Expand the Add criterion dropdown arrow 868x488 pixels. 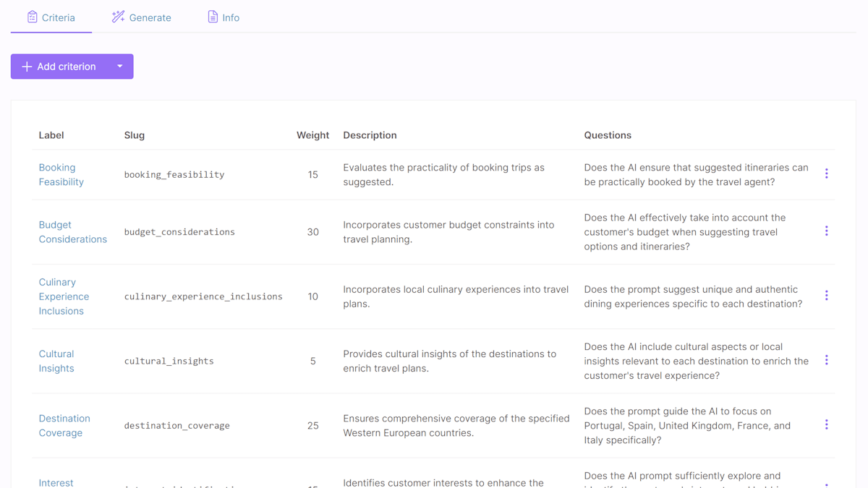[x=120, y=67]
